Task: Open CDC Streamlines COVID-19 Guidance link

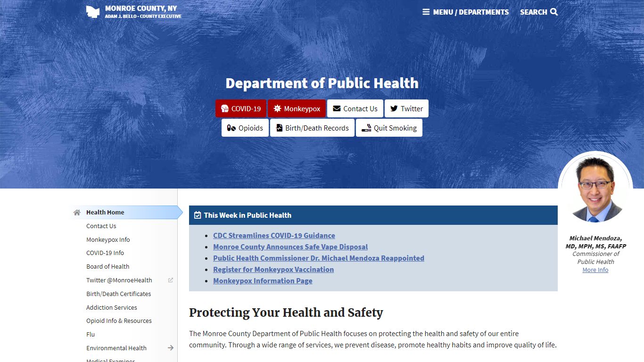Action: pyautogui.click(x=274, y=236)
